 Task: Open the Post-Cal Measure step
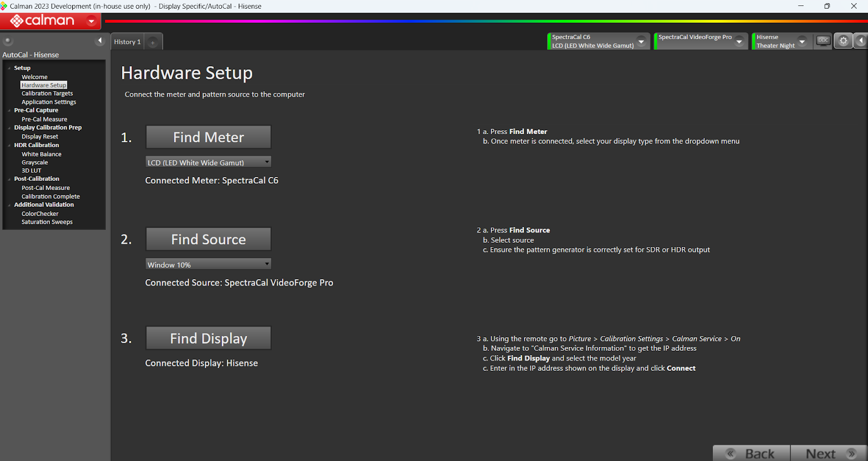pyautogui.click(x=46, y=188)
